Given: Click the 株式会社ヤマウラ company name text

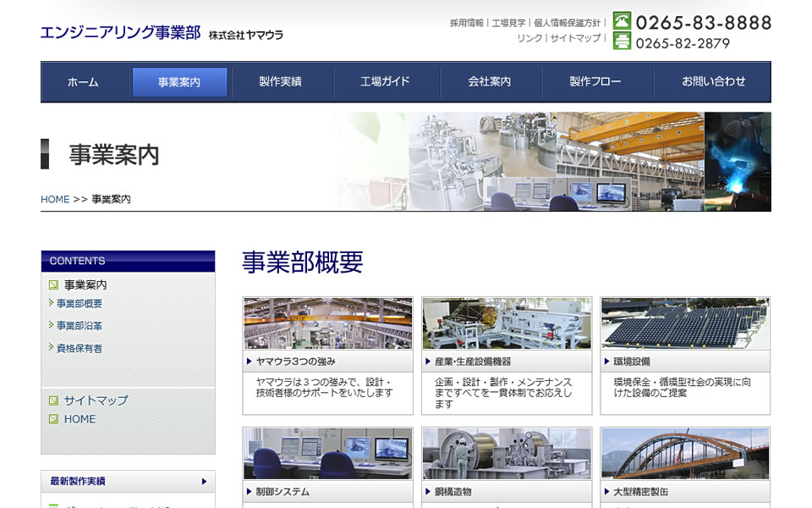Looking at the screenshot, I should pyautogui.click(x=246, y=35).
